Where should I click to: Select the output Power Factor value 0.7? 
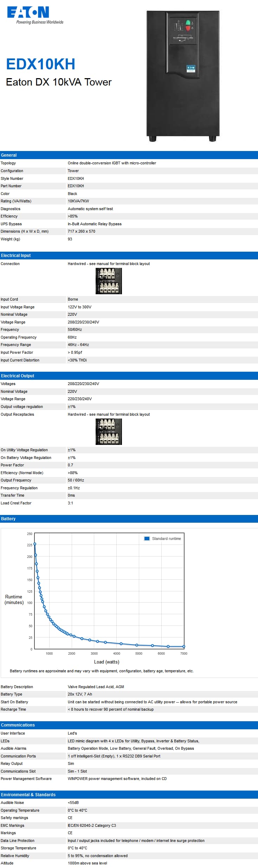pos(70,465)
